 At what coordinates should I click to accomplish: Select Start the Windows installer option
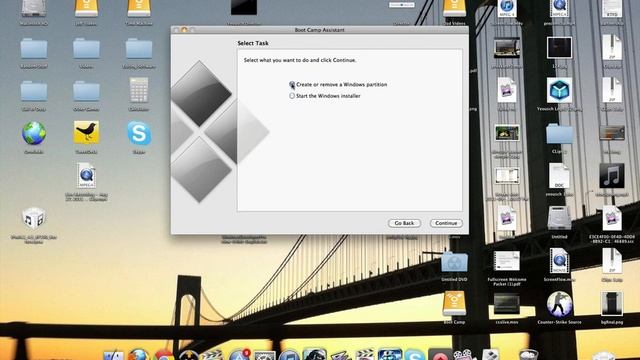point(292,96)
